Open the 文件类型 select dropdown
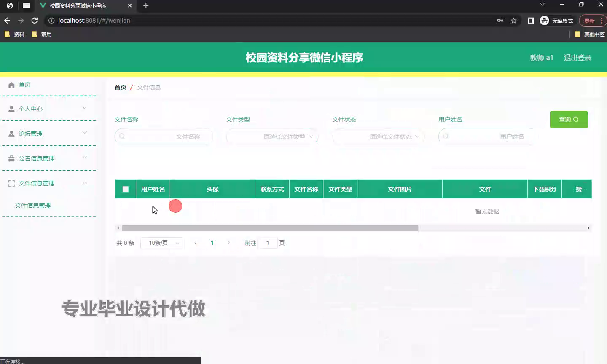The image size is (607, 364). 272,136
